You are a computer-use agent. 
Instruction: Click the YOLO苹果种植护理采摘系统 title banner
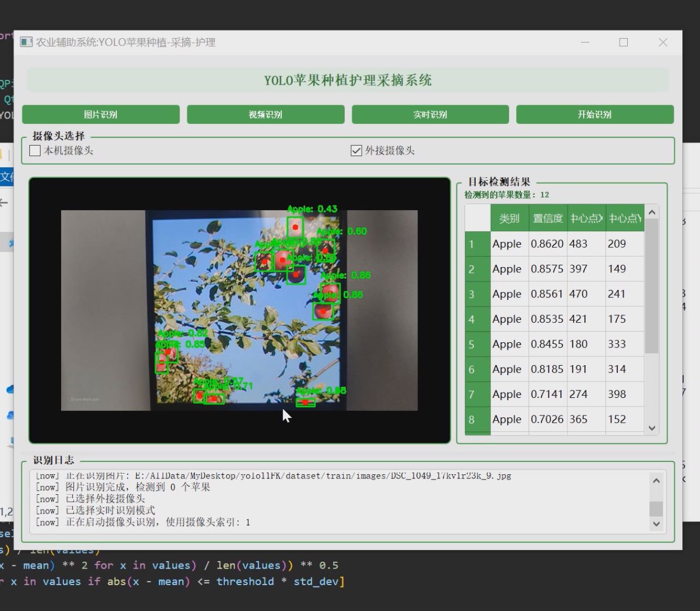[x=348, y=80]
